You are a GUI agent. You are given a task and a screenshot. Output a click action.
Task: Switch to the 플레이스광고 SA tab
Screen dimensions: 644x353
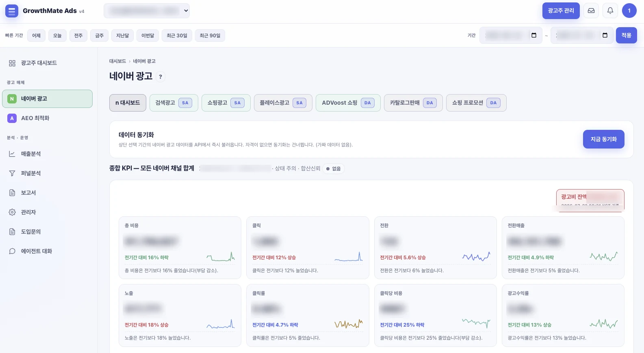(283, 103)
